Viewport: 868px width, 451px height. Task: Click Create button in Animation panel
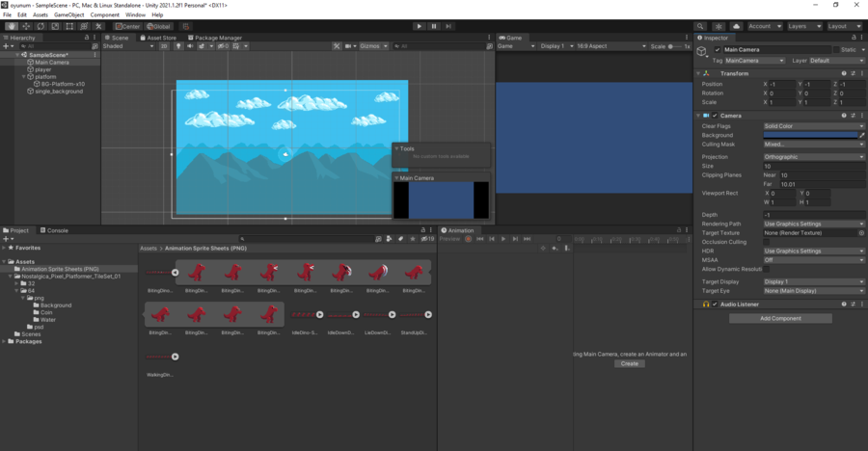(629, 363)
